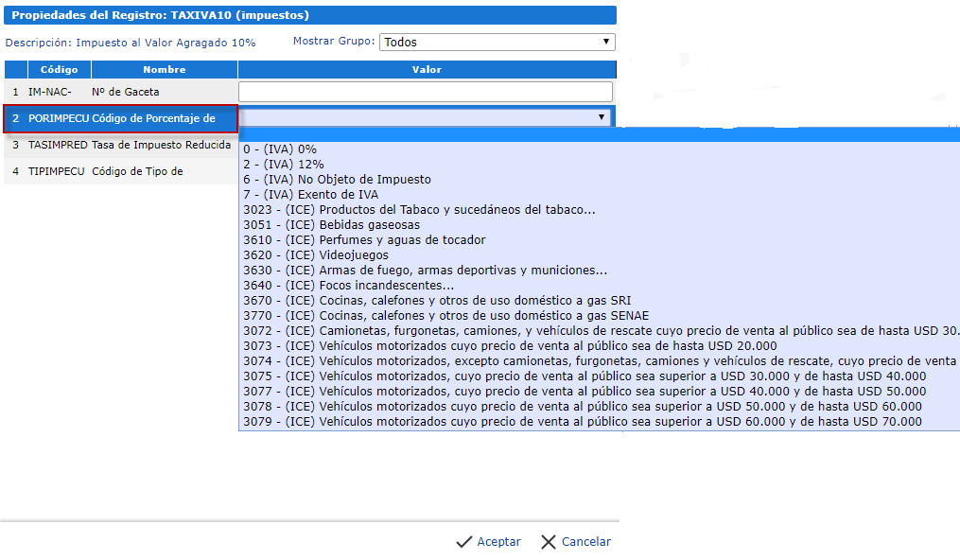960x560 pixels.
Task: Choose 6 - (IVA) No Objeto de Impuesto
Action: [599, 180]
